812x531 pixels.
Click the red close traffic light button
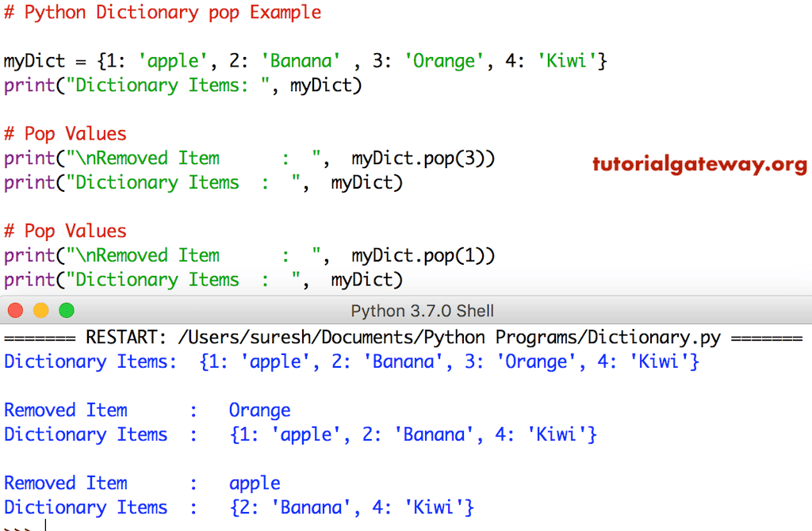(14, 310)
